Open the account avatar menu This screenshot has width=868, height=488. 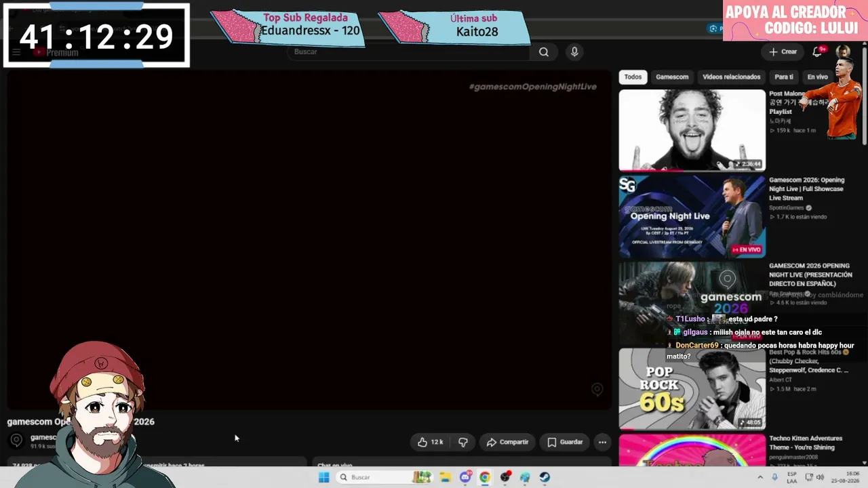[x=843, y=52]
